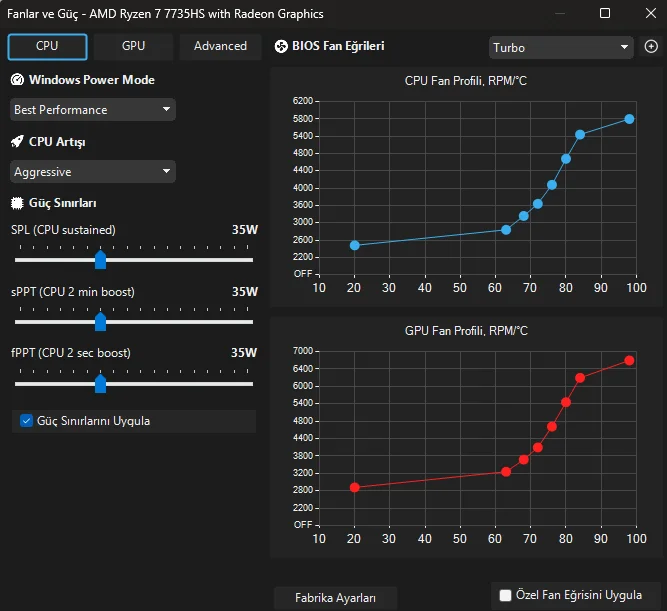Select CPU fan curve point at 20°C

point(354,245)
